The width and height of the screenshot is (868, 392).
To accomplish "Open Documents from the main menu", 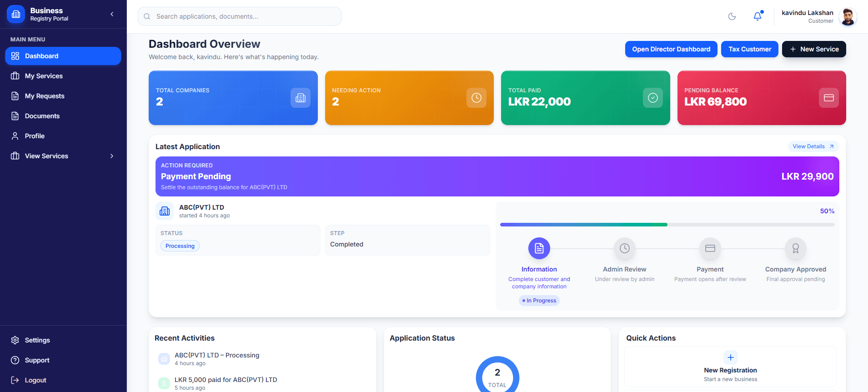I will (x=63, y=116).
